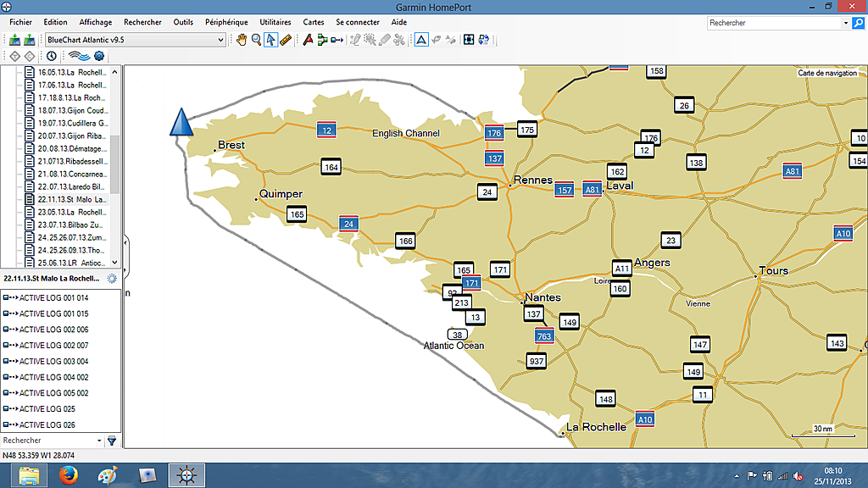Screen dimensions: 868x488
Task: Open the Fichier menu
Action: (20, 22)
